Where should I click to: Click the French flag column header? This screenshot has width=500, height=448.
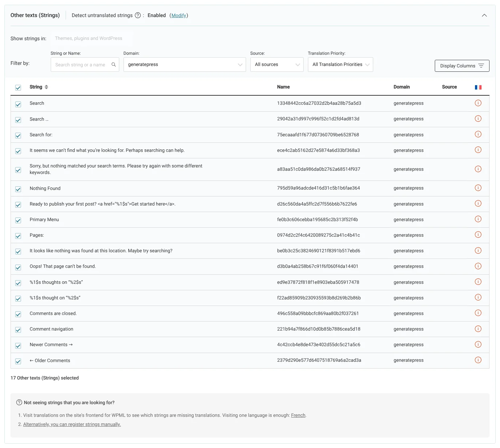tap(478, 87)
